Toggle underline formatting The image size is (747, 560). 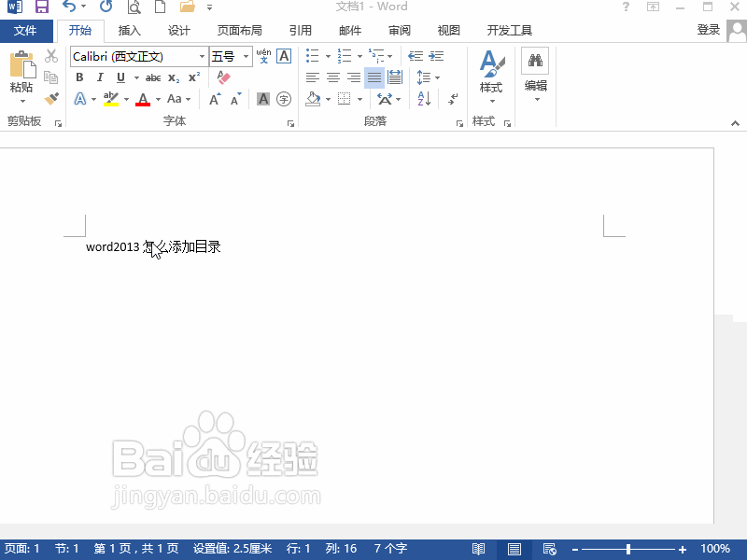pyautogui.click(x=121, y=77)
